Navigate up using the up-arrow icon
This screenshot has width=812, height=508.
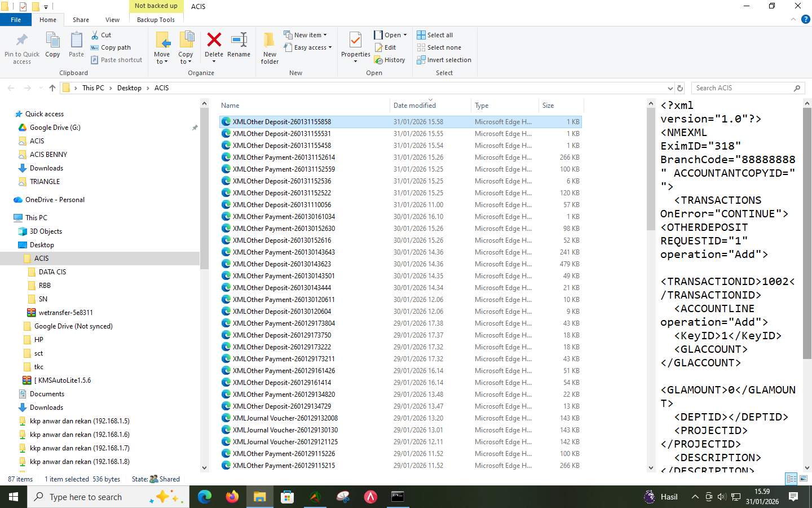tap(52, 87)
